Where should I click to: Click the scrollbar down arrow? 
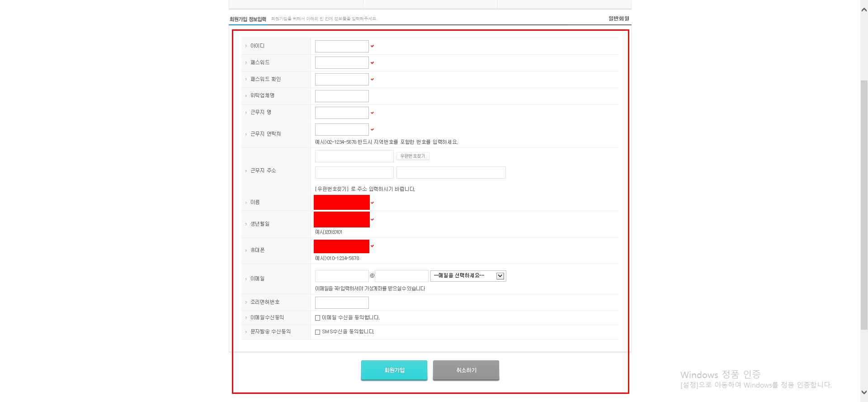point(864,393)
